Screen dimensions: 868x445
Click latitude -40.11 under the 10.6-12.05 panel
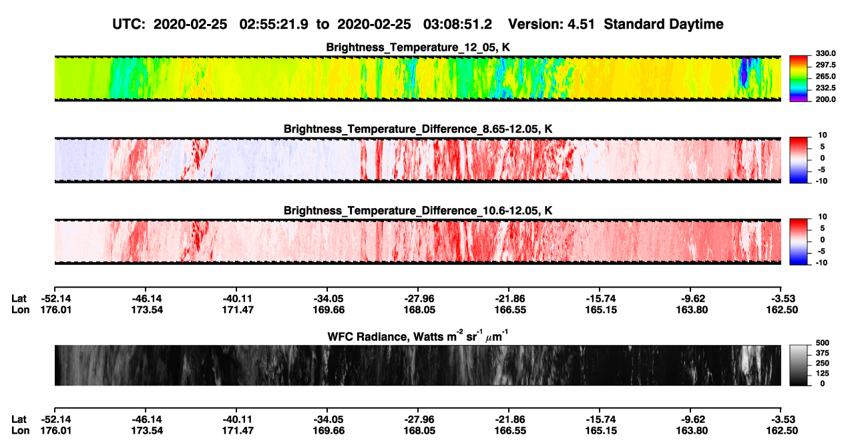pos(237,299)
